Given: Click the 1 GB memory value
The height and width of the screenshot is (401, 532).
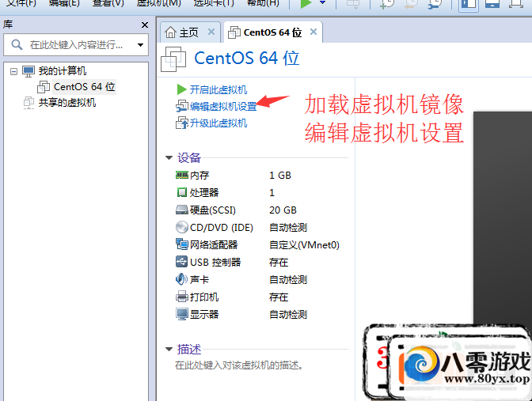Looking at the screenshot, I should point(280,176).
